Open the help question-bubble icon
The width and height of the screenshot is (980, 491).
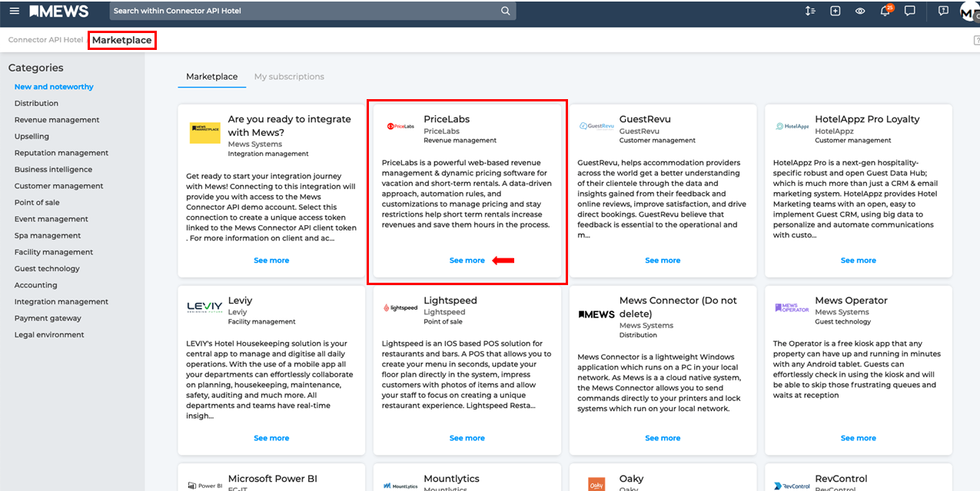tap(943, 11)
